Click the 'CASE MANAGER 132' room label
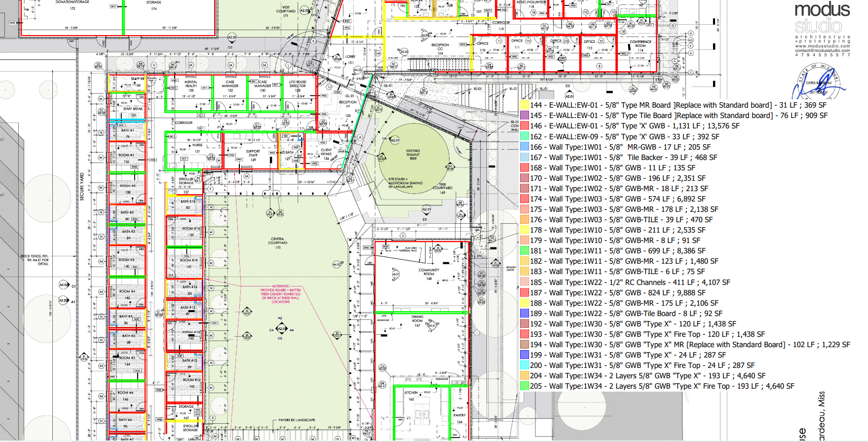The image size is (868, 442). (x=230, y=86)
